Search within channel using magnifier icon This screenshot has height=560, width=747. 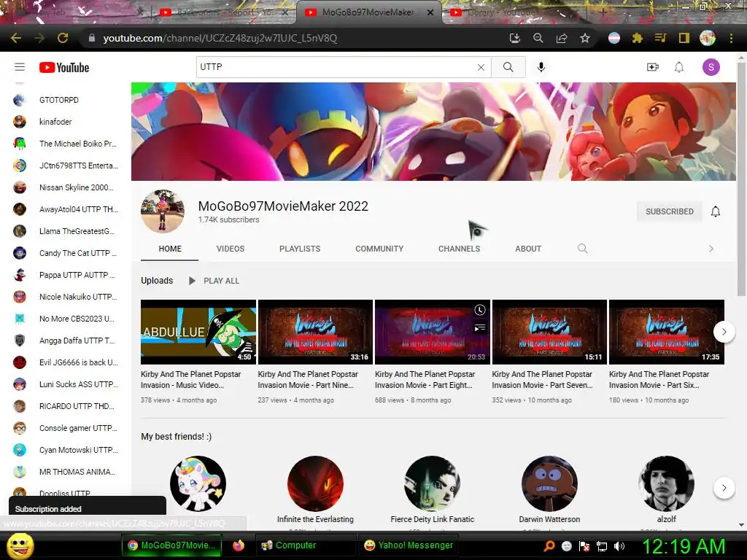coord(582,249)
